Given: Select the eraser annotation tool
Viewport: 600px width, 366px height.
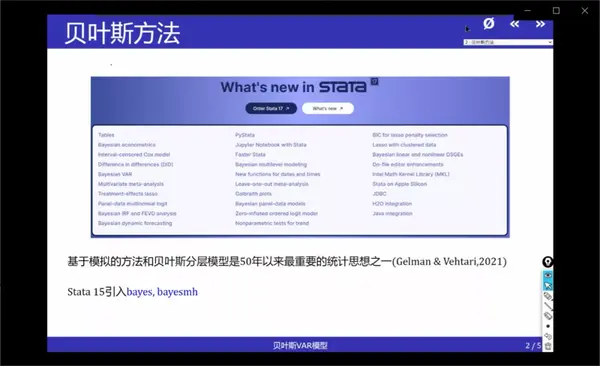Looking at the screenshot, I should [x=548, y=315].
